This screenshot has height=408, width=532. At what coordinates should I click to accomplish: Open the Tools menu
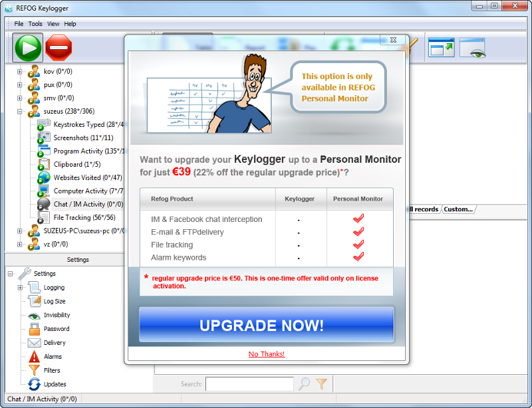pos(35,24)
